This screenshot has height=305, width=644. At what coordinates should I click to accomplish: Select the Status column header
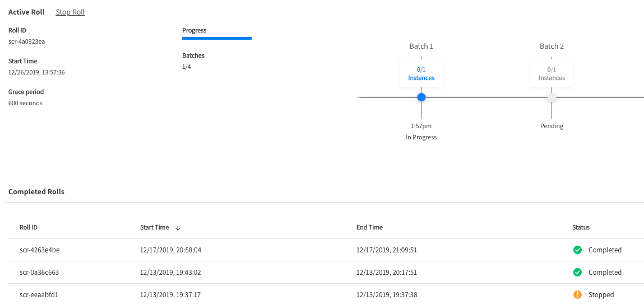tap(581, 227)
